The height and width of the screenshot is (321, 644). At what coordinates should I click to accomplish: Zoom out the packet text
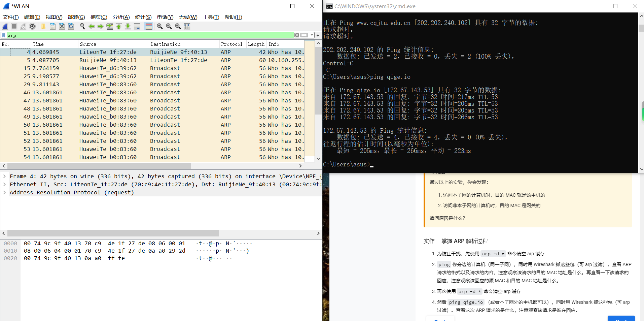(x=169, y=26)
